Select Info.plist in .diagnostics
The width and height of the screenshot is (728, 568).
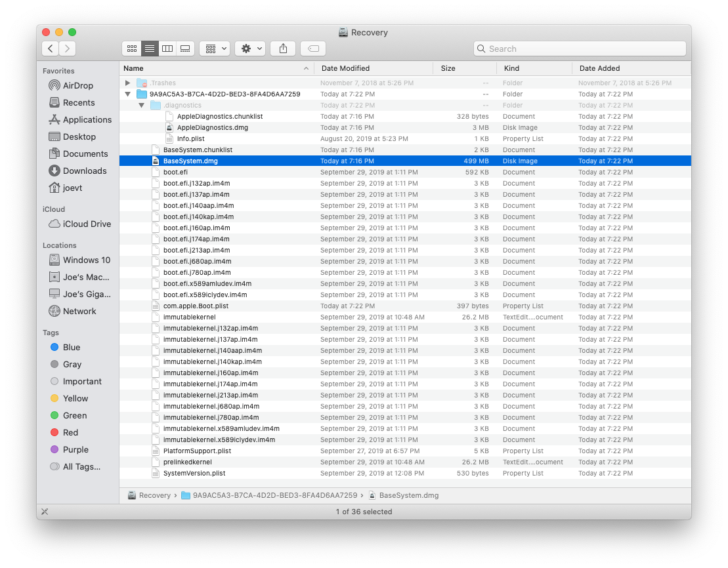click(405, 139)
